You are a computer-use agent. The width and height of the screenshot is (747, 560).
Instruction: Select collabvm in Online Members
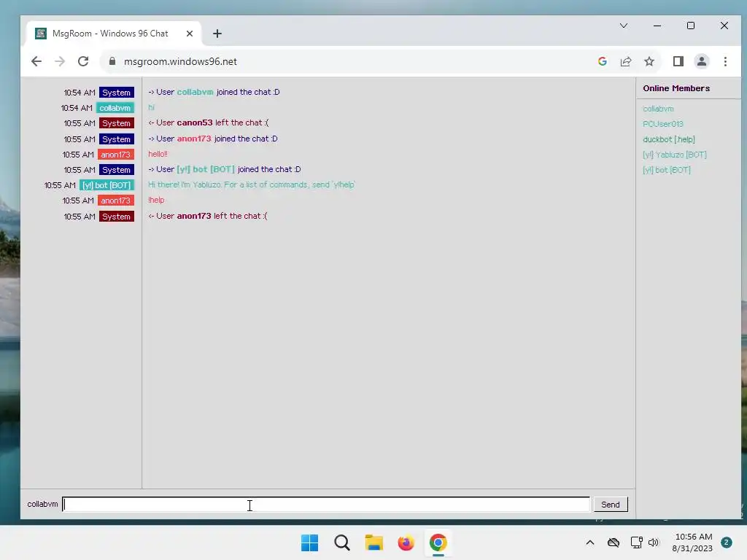(x=658, y=109)
